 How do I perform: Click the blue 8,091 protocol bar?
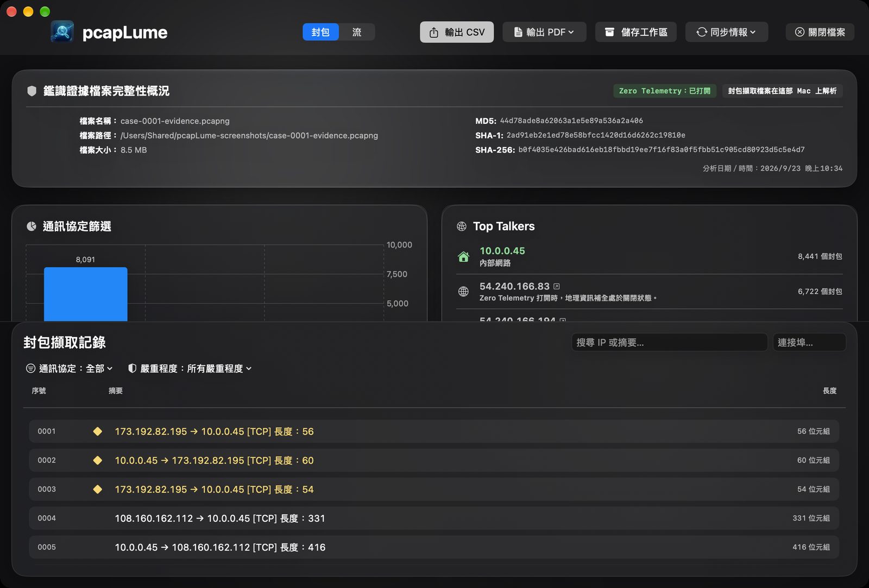coord(86,294)
